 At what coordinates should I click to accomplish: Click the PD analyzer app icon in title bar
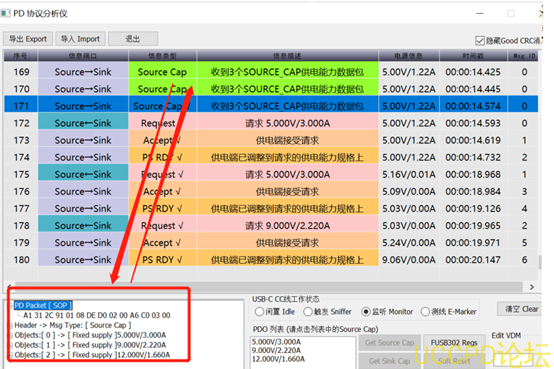(x=5, y=13)
